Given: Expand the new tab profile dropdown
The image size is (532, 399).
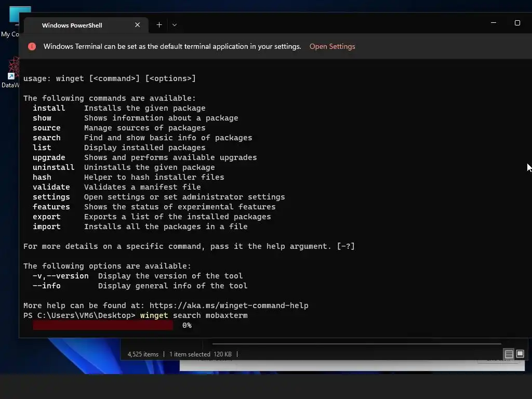Looking at the screenshot, I should (x=175, y=25).
